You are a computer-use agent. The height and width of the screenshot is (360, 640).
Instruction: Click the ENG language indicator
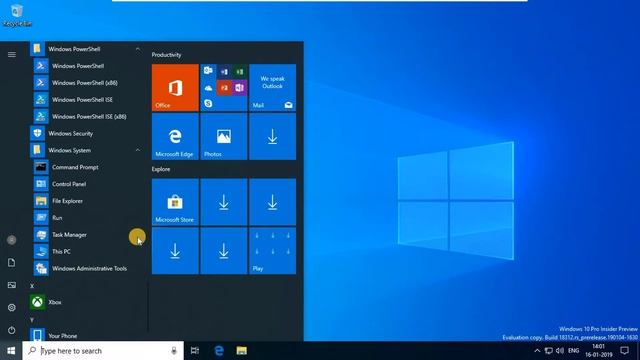[x=573, y=351]
